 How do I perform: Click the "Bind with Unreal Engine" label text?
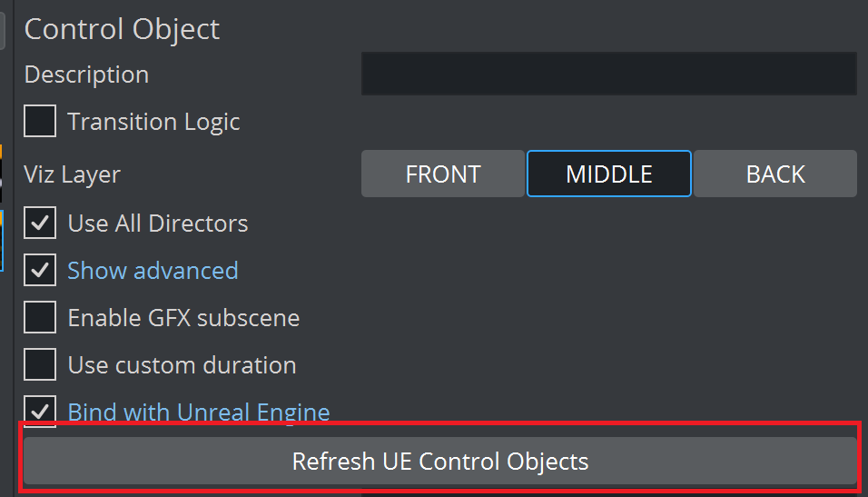click(x=199, y=413)
